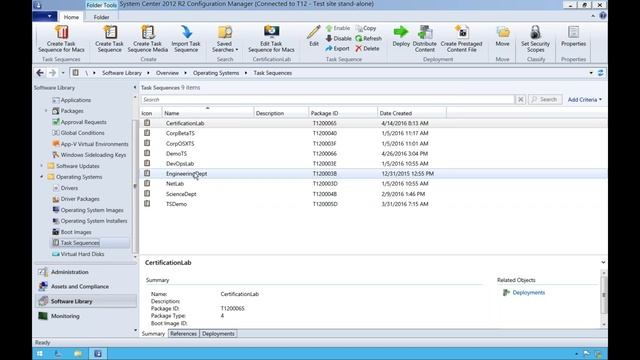Viewport: 640px width, 360px height.
Task: Click Create Task Sequence Media icon
Action: pyautogui.click(x=148, y=38)
